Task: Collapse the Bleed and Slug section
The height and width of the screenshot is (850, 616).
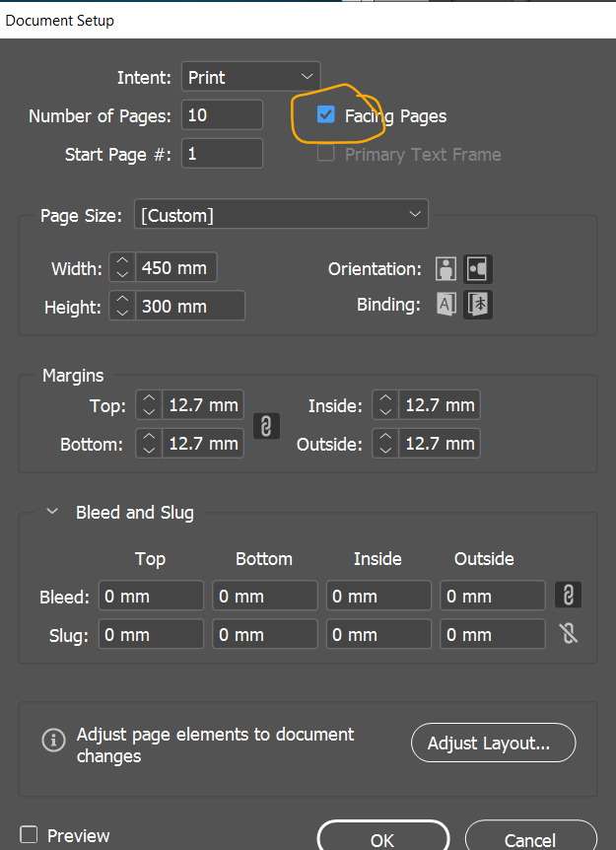Action: point(51,512)
